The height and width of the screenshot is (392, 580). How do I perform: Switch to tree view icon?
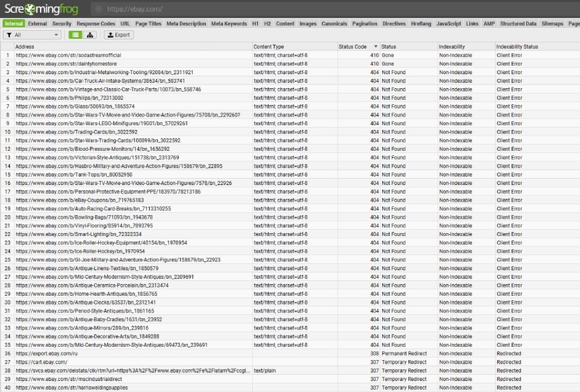coord(90,35)
